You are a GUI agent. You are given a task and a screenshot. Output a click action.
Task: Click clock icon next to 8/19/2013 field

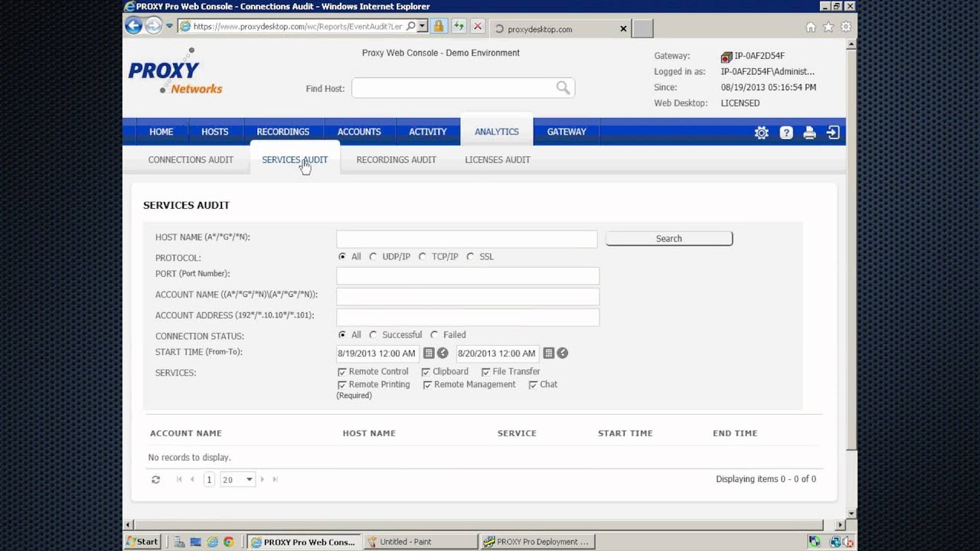point(443,353)
